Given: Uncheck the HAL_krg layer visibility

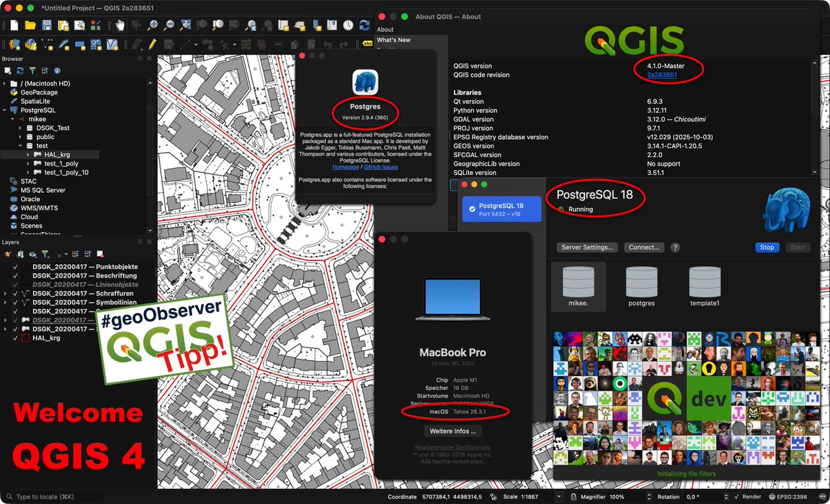Looking at the screenshot, I should click(15, 337).
